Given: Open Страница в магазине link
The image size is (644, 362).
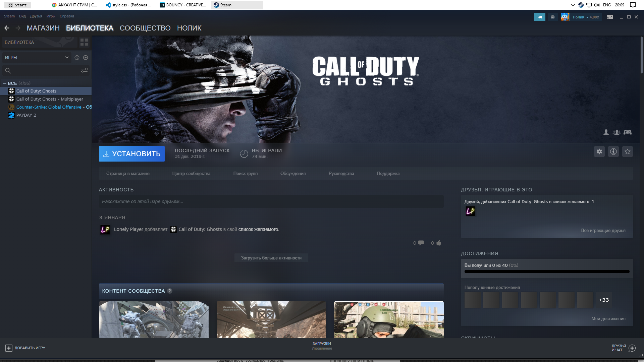Looking at the screenshot, I should [128, 174].
